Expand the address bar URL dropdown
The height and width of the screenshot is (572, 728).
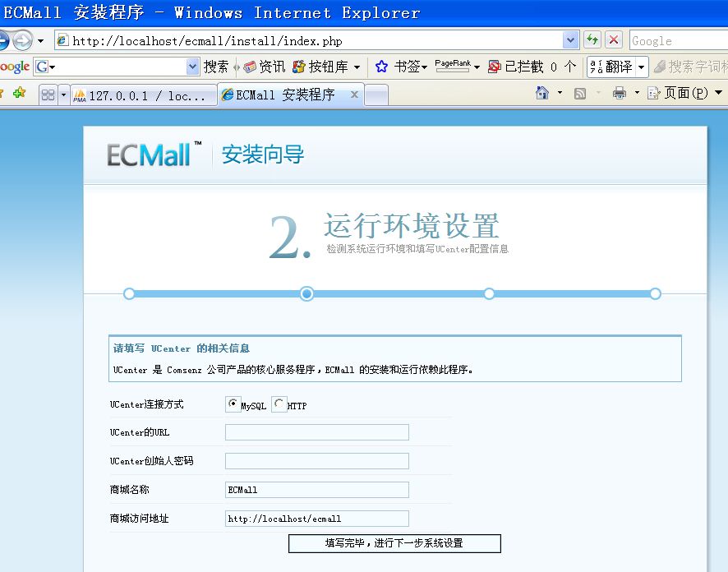click(x=570, y=40)
